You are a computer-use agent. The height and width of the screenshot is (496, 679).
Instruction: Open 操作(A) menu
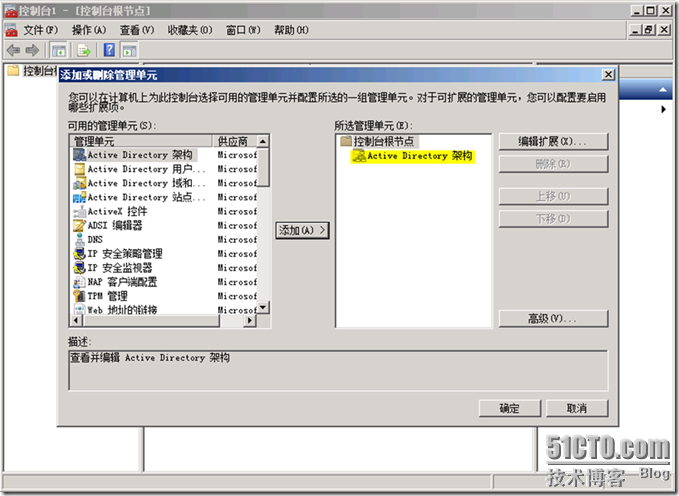pyautogui.click(x=89, y=30)
